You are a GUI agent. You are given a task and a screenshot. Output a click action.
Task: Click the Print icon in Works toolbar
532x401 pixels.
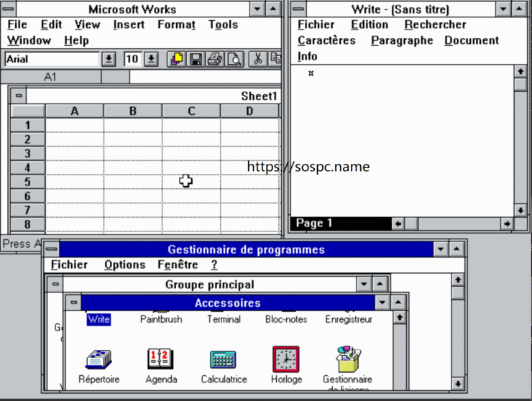click(x=215, y=60)
